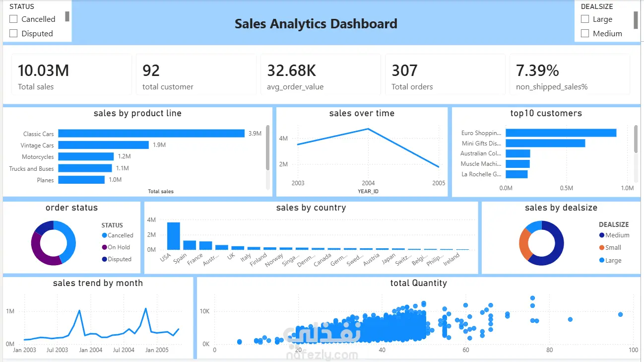The height and width of the screenshot is (362, 644).
Task: Select the 32.68K avg_order_value card
Action: (x=321, y=74)
